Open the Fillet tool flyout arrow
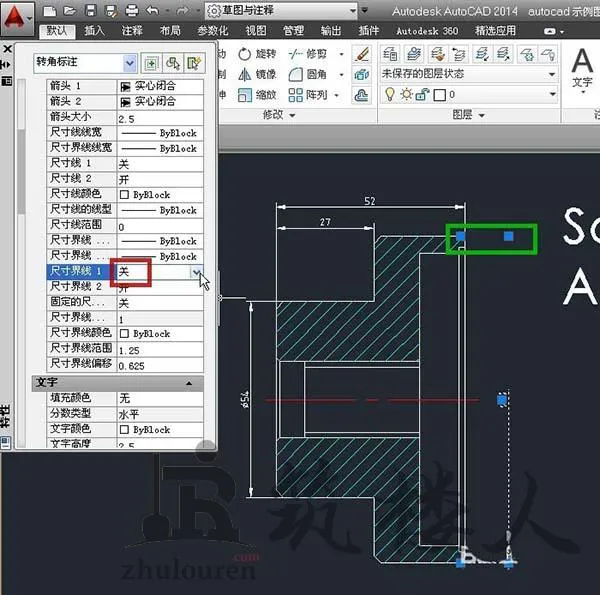The width and height of the screenshot is (600, 595). pos(341,74)
